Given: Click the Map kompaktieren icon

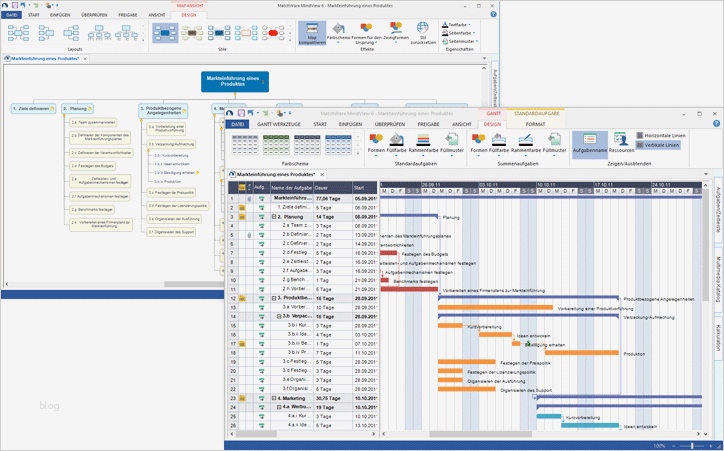Looking at the screenshot, I should (x=312, y=32).
